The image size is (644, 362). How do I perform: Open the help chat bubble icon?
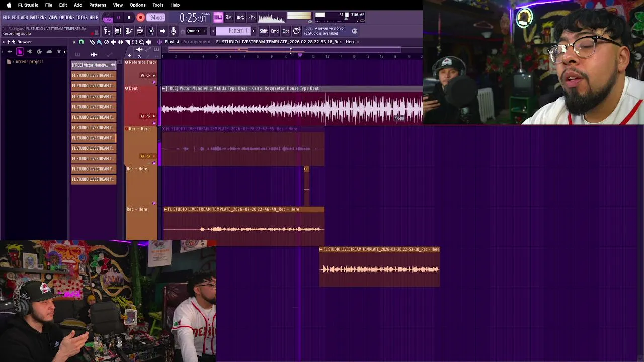point(297,31)
